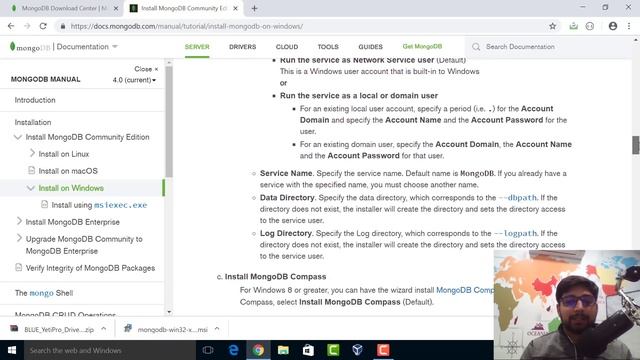Screen dimensions: 640x360
Task: Follow the MongoDB Compass link
Action: [465, 290]
